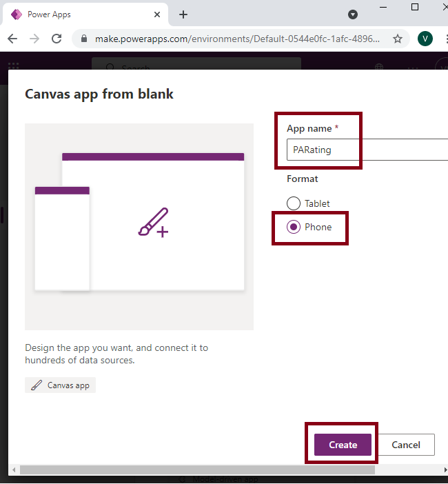
Task: Open the Power Apps waffle app launcher
Action: (13, 68)
